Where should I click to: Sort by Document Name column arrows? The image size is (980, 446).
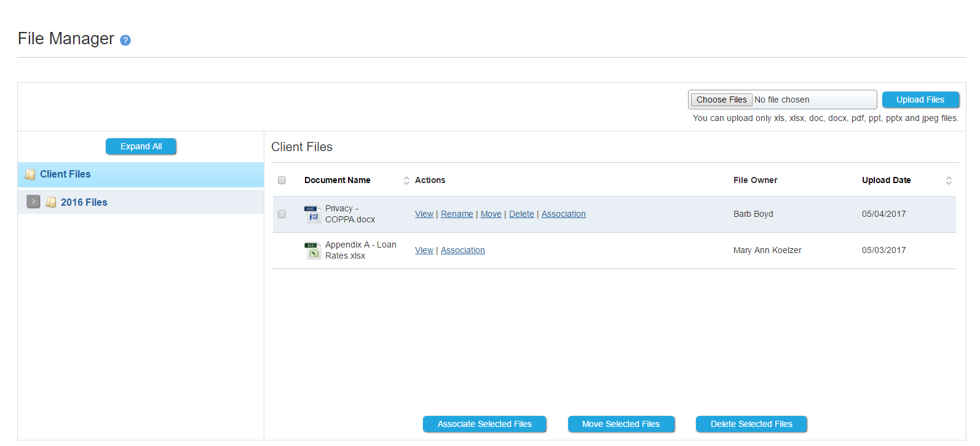point(406,180)
